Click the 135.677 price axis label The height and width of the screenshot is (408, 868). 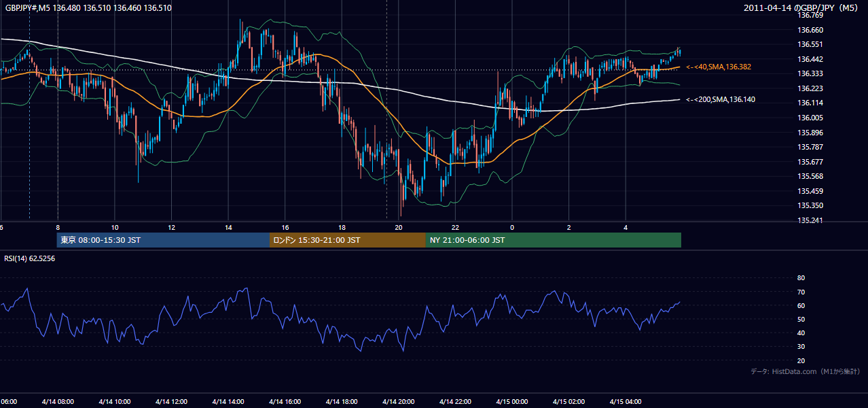click(810, 162)
